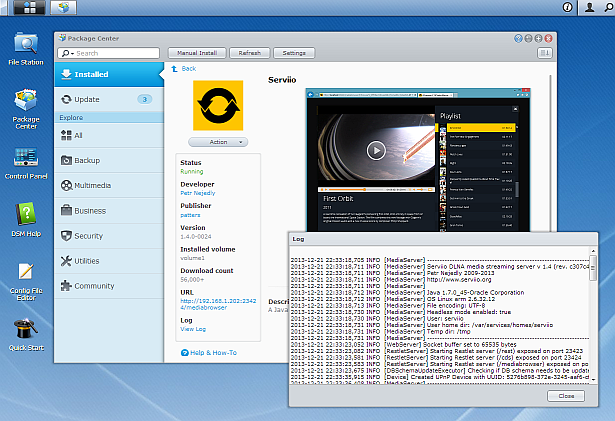Screen dimensions: 615x421
Task: Open the File Station desktop icon
Action: (26, 49)
